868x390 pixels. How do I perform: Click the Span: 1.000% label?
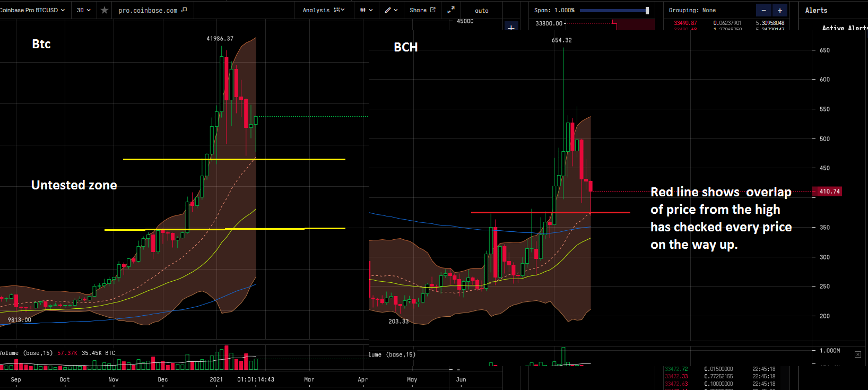(554, 10)
